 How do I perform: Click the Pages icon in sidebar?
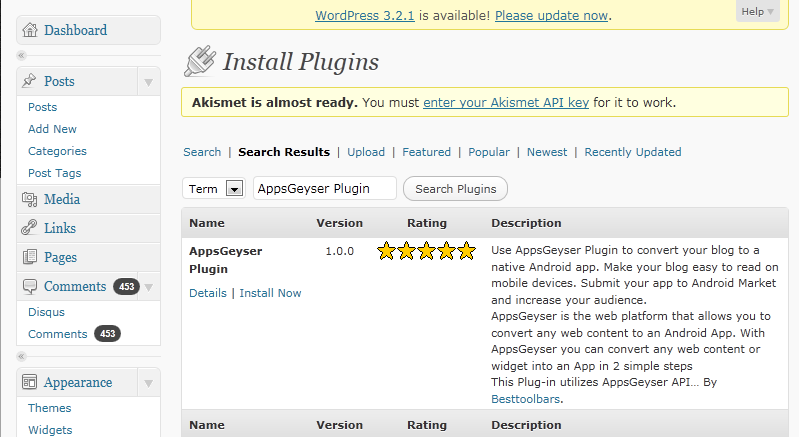30,257
